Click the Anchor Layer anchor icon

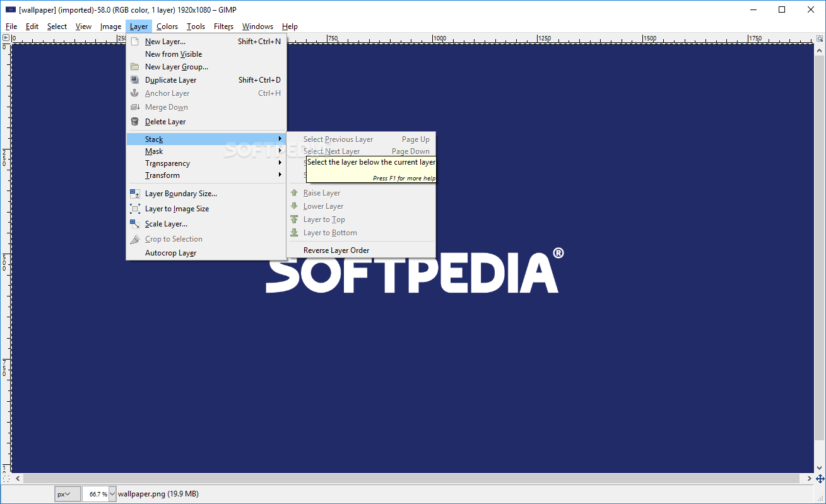134,93
